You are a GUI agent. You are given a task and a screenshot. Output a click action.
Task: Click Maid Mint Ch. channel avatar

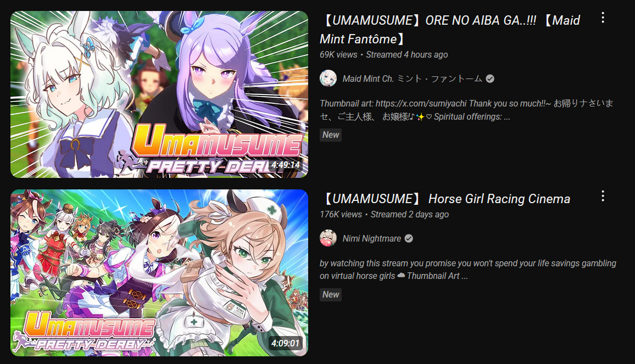pos(328,79)
